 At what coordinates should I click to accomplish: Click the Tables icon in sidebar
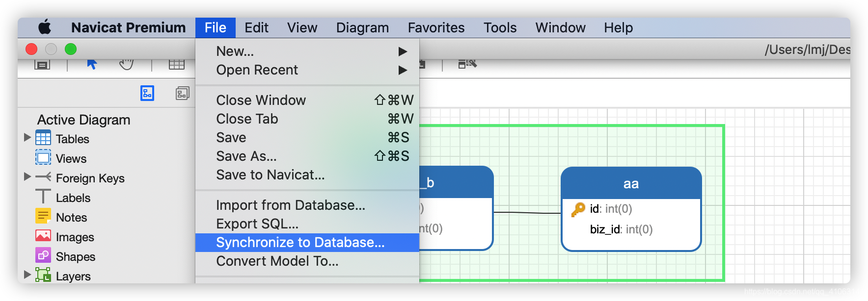pyautogui.click(x=43, y=138)
